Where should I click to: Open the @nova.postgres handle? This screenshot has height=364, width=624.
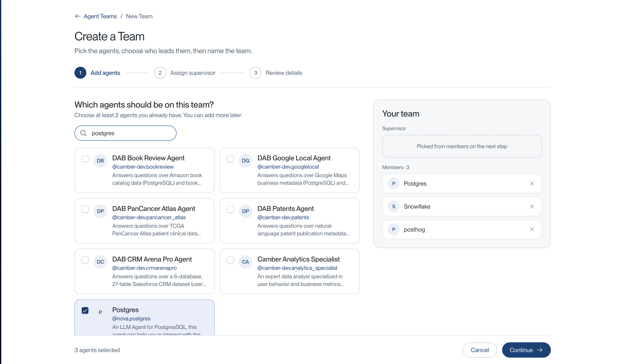(131, 319)
